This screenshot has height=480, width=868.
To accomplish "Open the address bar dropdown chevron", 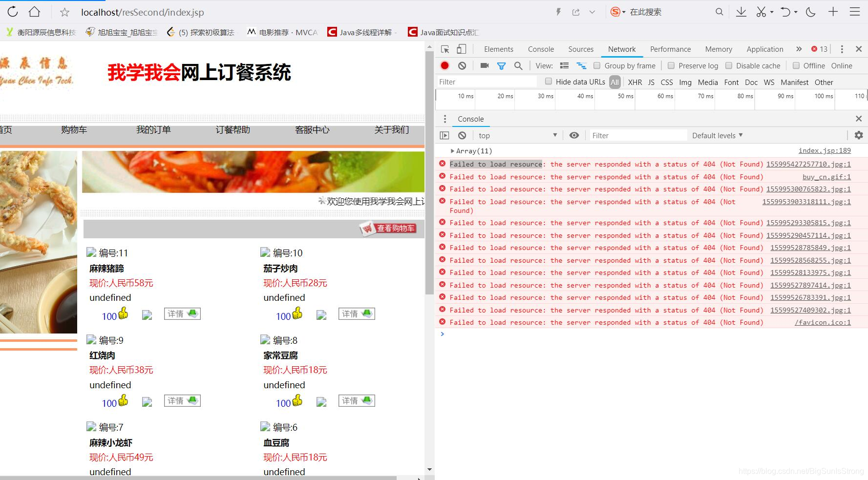I will (x=592, y=12).
